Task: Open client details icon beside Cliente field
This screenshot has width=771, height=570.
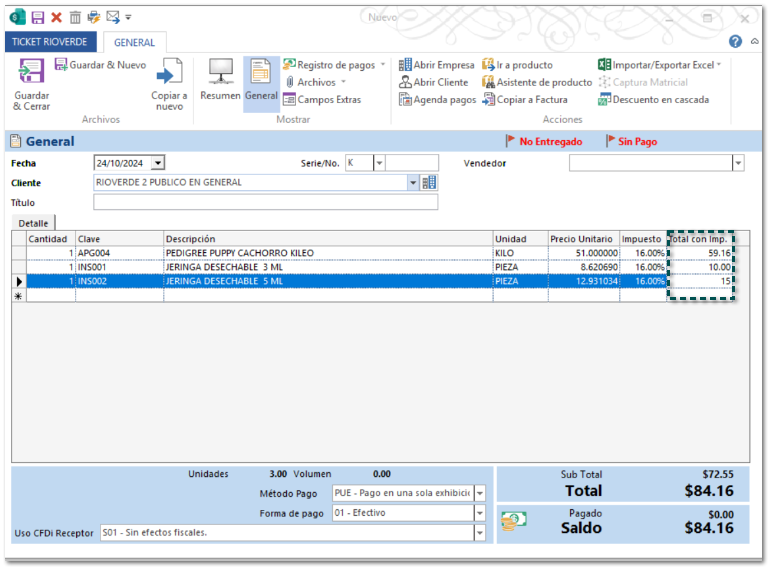Action: 429,183
